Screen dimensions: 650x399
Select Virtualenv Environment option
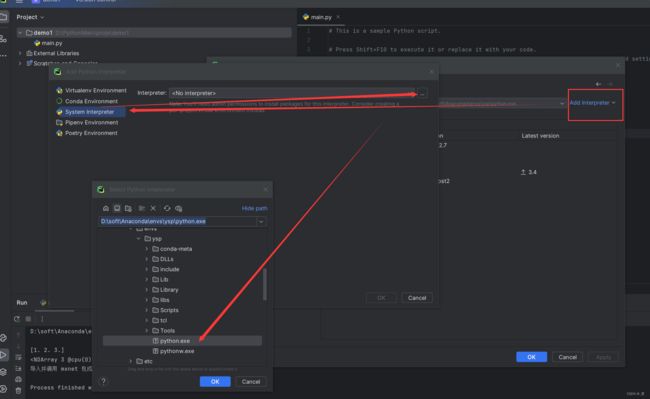click(91, 90)
